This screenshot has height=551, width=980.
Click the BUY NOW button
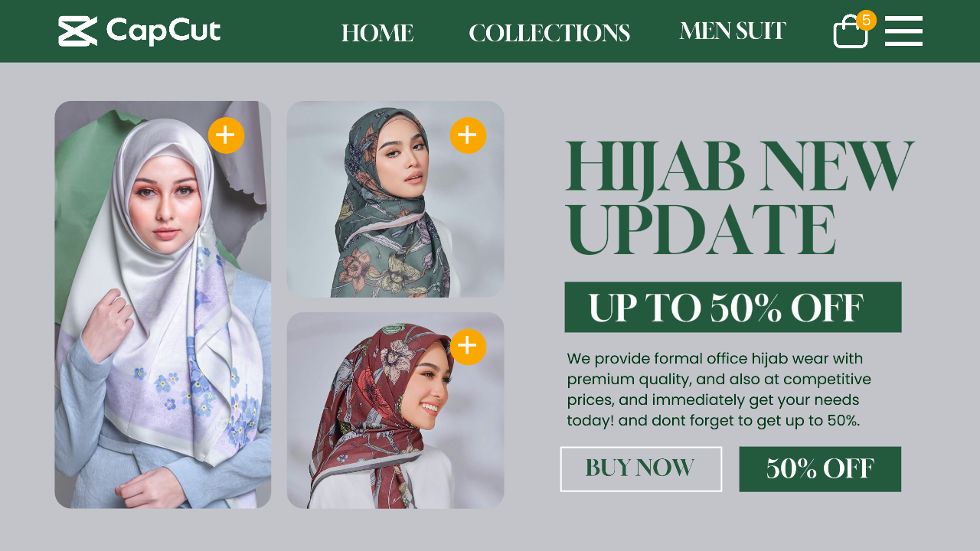[x=641, y=469]
